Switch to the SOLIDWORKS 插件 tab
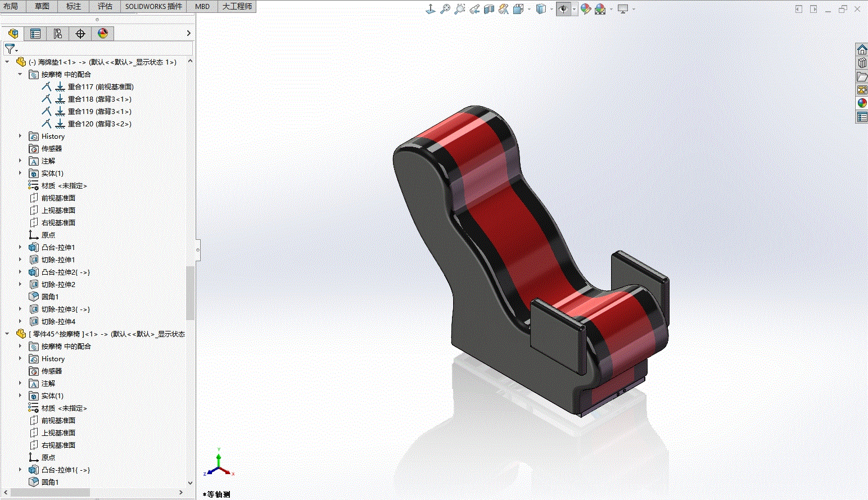 [153, 6]
